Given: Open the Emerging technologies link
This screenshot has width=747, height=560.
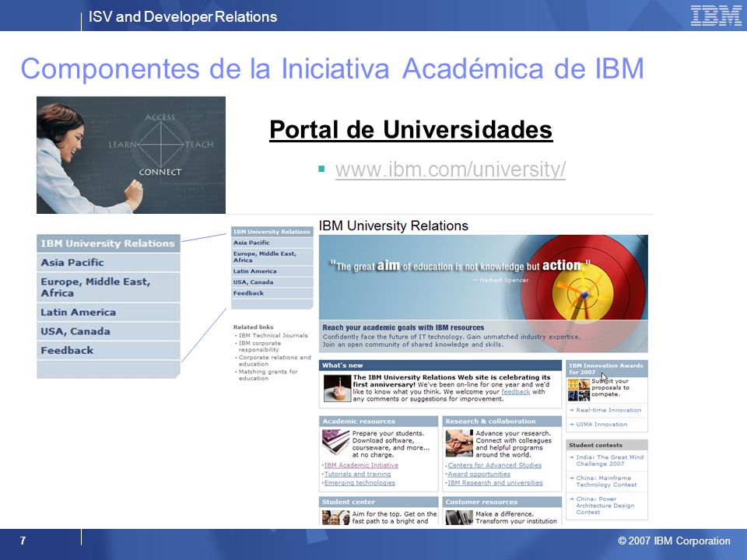Looking at the screenshot, I should pyautogui.click(x=359, y=482).
